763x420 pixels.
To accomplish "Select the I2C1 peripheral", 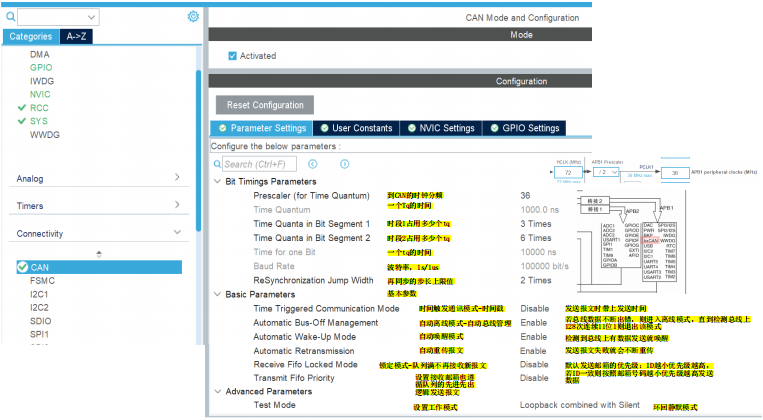I will (x=39, y=294).
